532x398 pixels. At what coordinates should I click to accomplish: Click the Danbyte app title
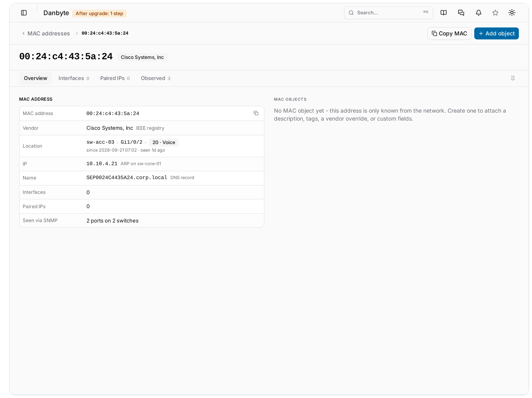tap(56, 13)
